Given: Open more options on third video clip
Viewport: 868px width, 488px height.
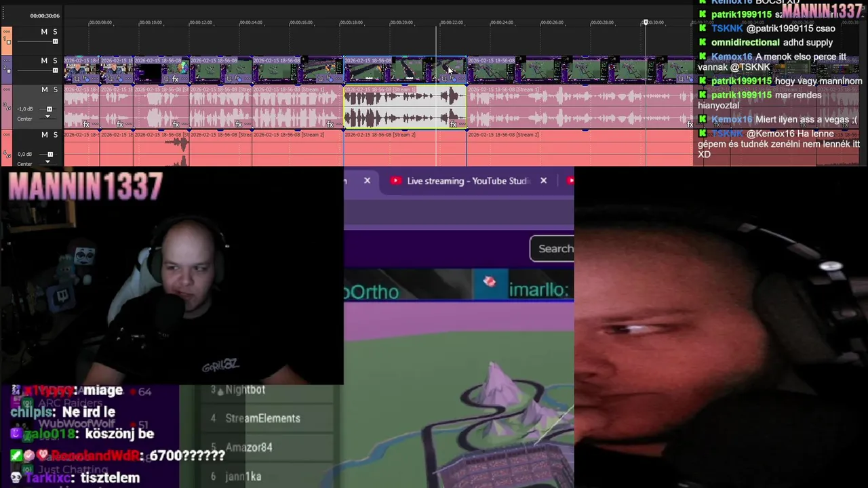Looking at the screenshot, I should [184, 79].
